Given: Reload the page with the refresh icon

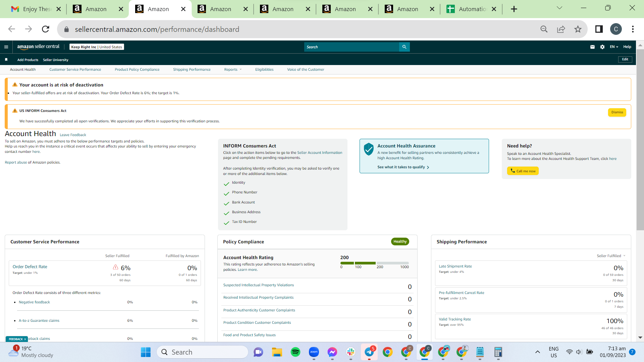Looking at the screenshot, I should click(x=46, y=29).
